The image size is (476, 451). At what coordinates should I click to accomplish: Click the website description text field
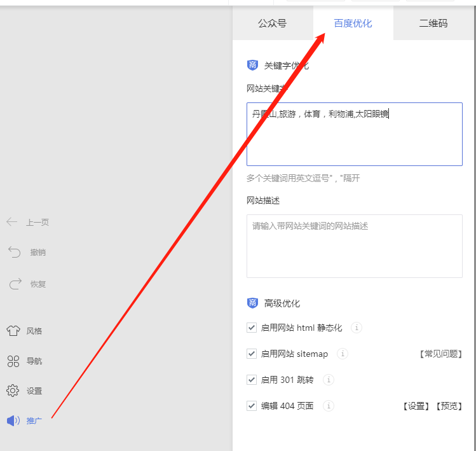click(x=354, y=246)
